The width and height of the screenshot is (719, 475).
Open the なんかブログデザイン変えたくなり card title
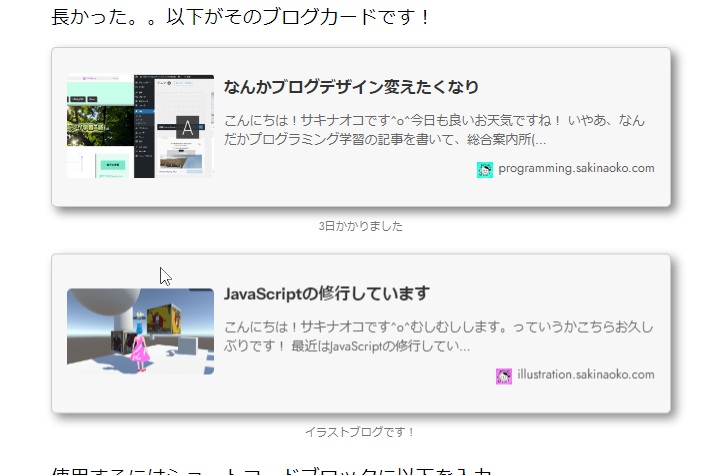coord(351,87)
